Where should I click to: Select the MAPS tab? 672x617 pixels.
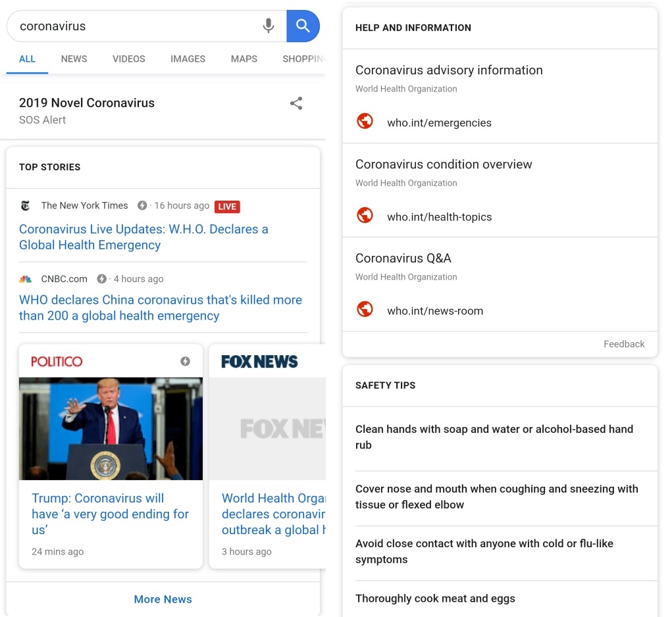[x=244, y=59]
